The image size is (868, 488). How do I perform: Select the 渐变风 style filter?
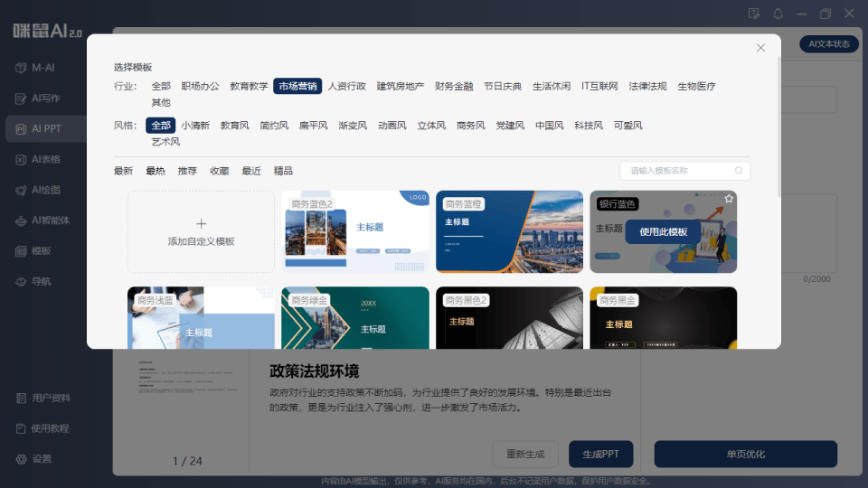(353, 126)
